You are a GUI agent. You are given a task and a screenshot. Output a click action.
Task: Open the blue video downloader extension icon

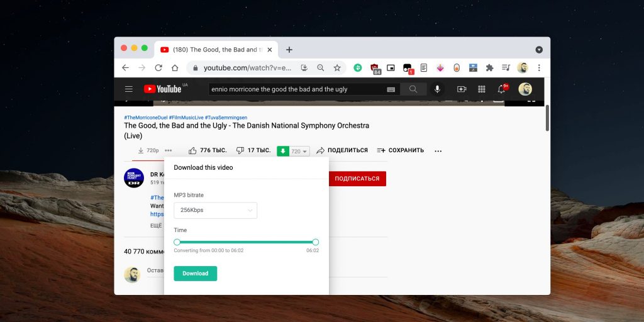473,68
